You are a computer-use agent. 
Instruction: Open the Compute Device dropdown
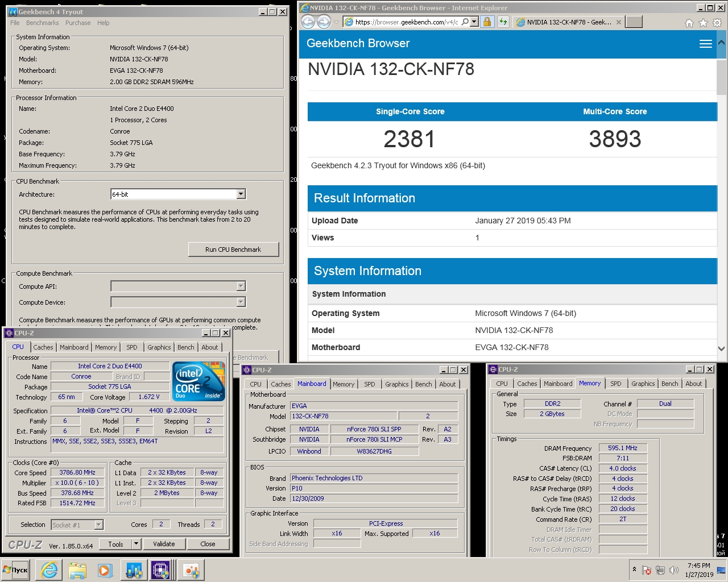(241, 302)
